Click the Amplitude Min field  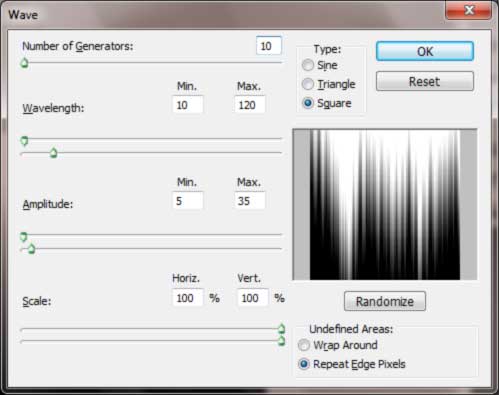[x=188, y=201]
